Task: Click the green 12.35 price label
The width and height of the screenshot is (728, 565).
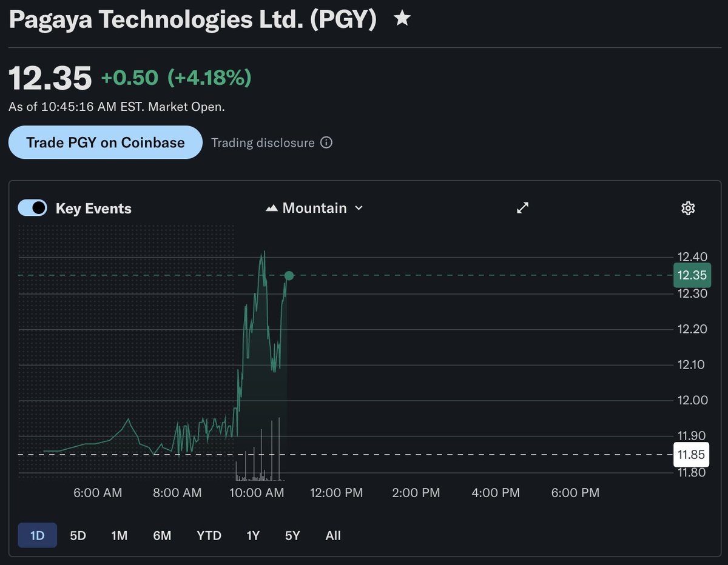Action: click(692, 275)
